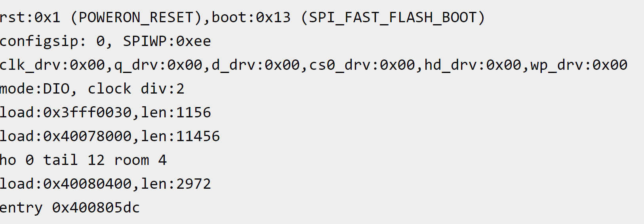Click the mode:DIO text
644x224 pixels.
(x=35, y=89)
